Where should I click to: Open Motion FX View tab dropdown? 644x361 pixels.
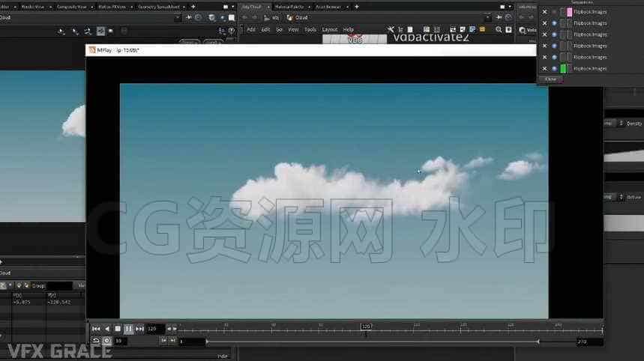131,7
